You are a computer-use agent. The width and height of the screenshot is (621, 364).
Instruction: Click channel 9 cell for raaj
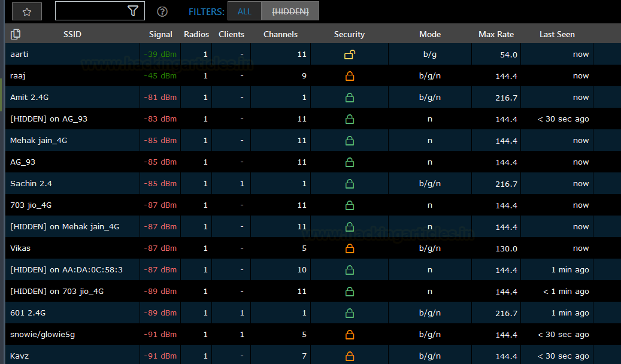click(304, 75)
